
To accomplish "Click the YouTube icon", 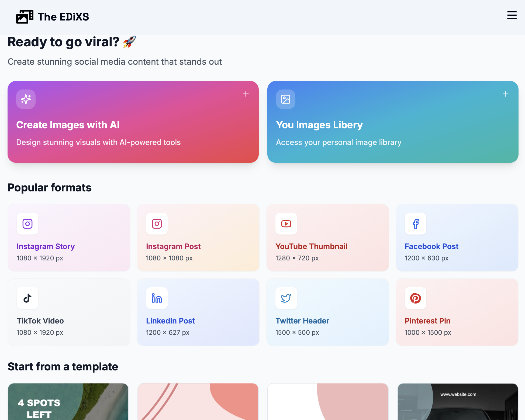I will point(286,224).
